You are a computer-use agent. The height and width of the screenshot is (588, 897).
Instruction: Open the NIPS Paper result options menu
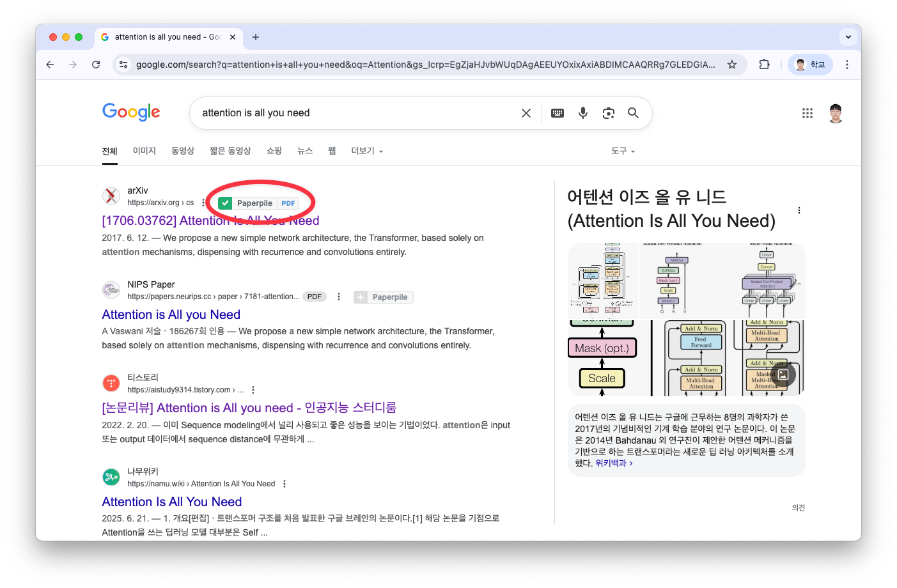coord(339,297)
